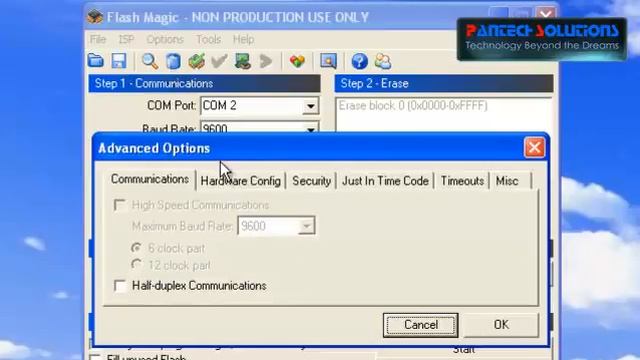
Task: Switch to the Communications tab
Action: 150,179
